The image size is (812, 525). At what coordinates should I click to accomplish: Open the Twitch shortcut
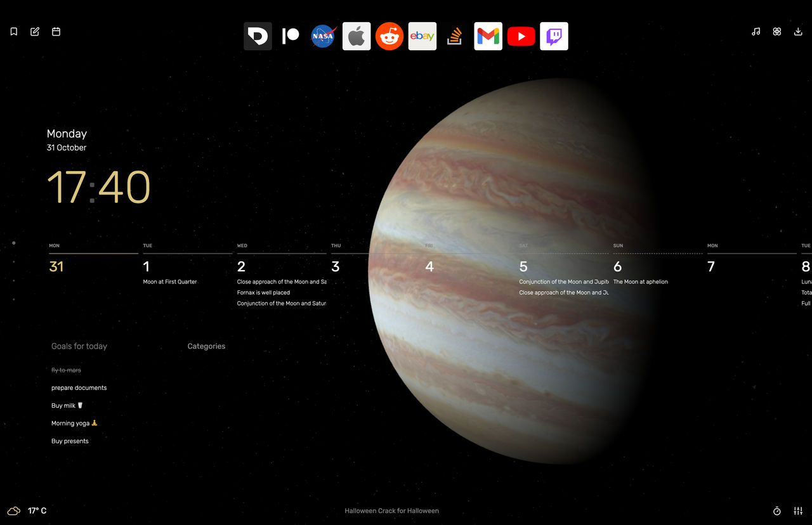(554, 36)
